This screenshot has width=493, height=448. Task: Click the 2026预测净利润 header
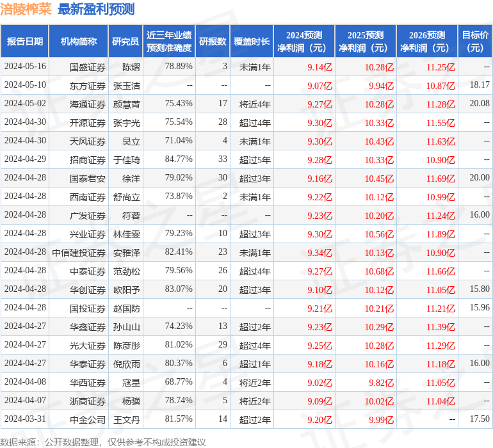click(x=427, y=42)
